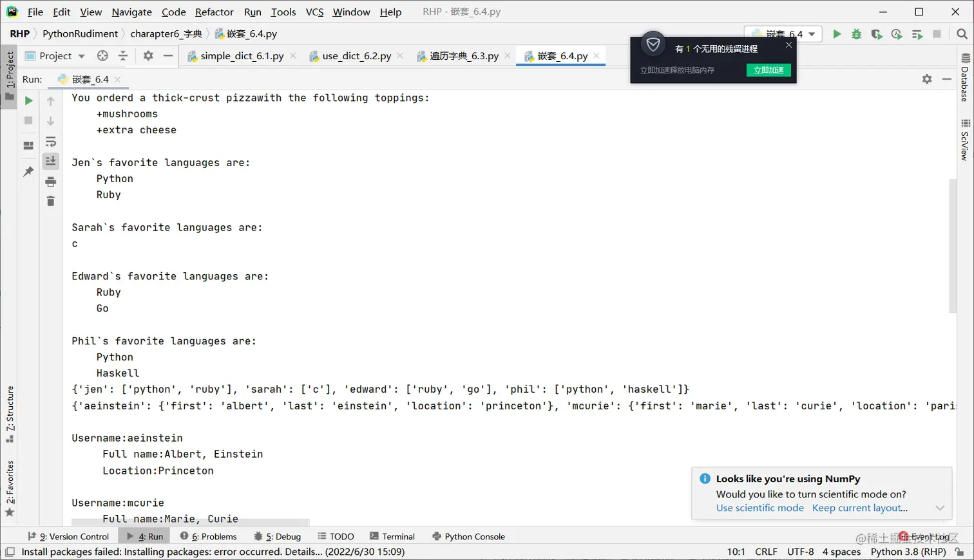This screenshot has height=560, width=974.
Task: Click the read-only lock icon in status bar
Action: tap(960, 552)
